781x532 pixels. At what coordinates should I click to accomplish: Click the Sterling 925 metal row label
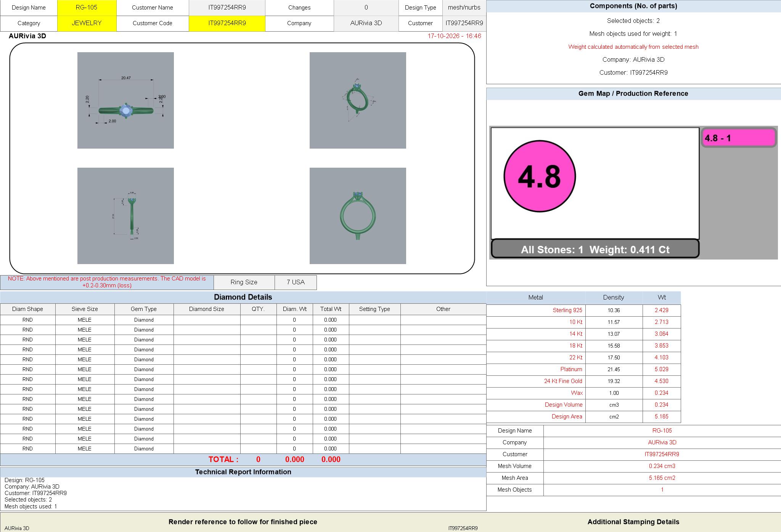click(x=567, y=310)
